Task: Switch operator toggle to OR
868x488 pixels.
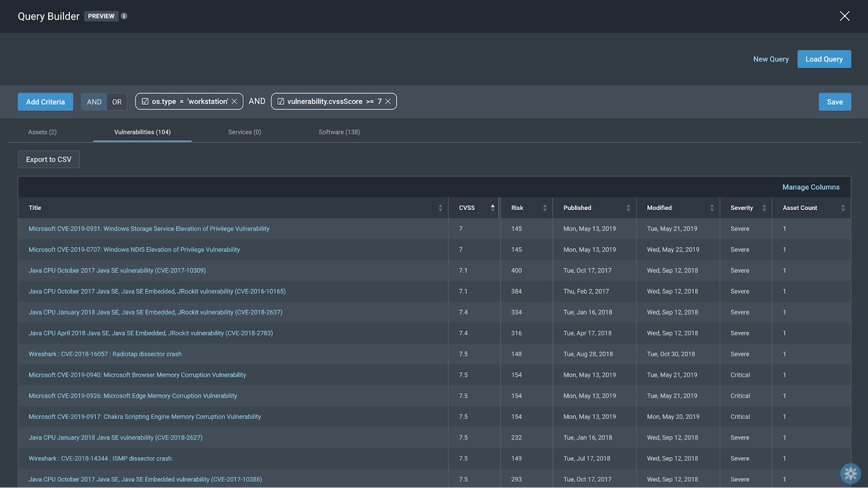Action: [117, 102]
